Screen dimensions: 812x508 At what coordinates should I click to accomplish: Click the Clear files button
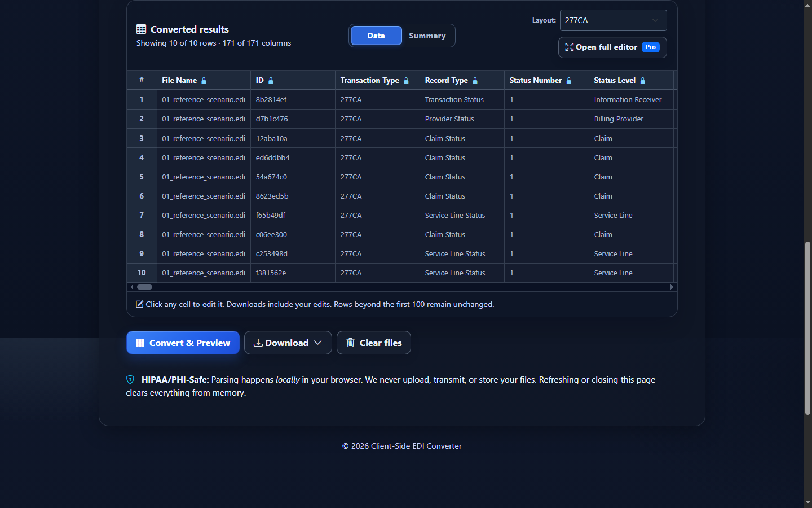(374, 343)
